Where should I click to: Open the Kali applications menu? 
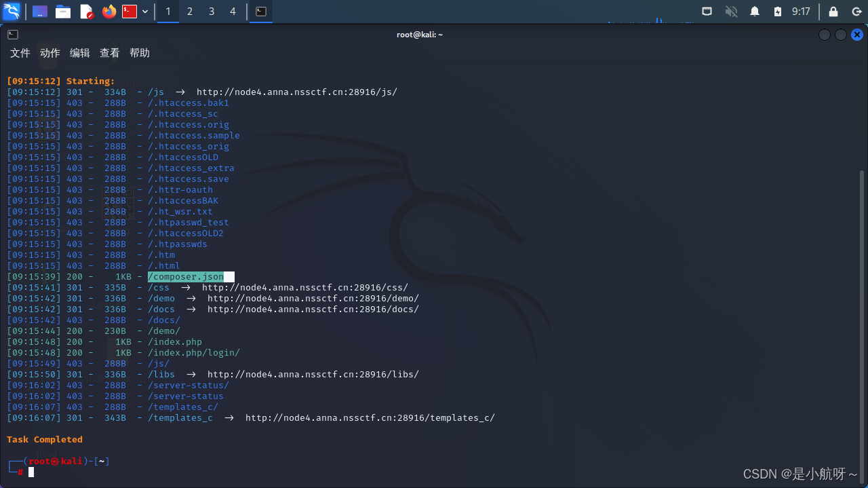12,12
